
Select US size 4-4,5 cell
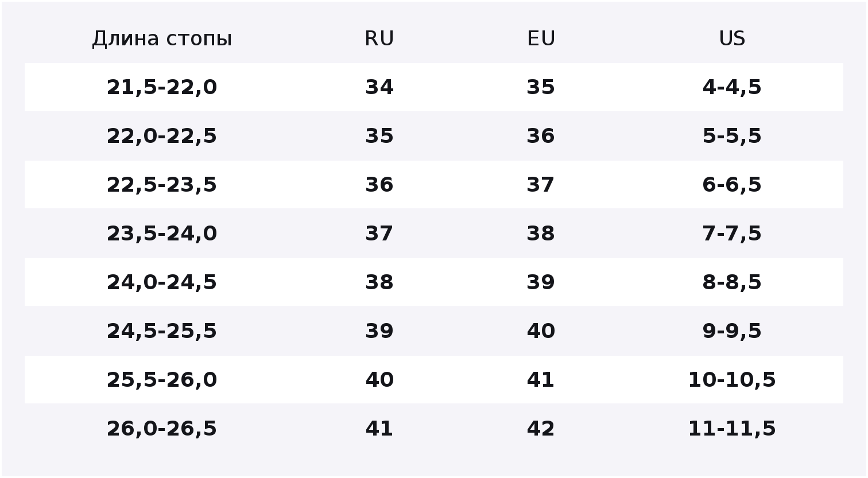[x=732, y=87]
